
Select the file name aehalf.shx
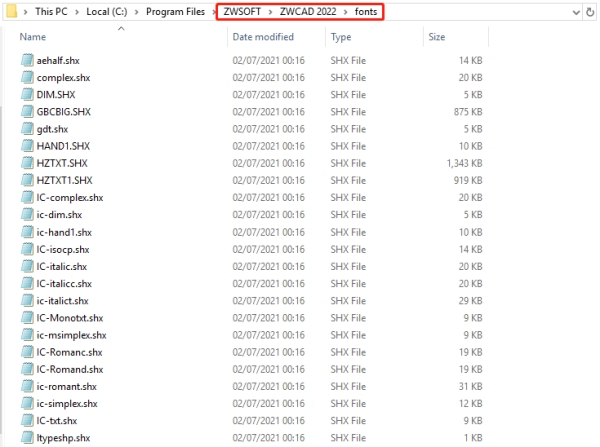tap(58, 60)
